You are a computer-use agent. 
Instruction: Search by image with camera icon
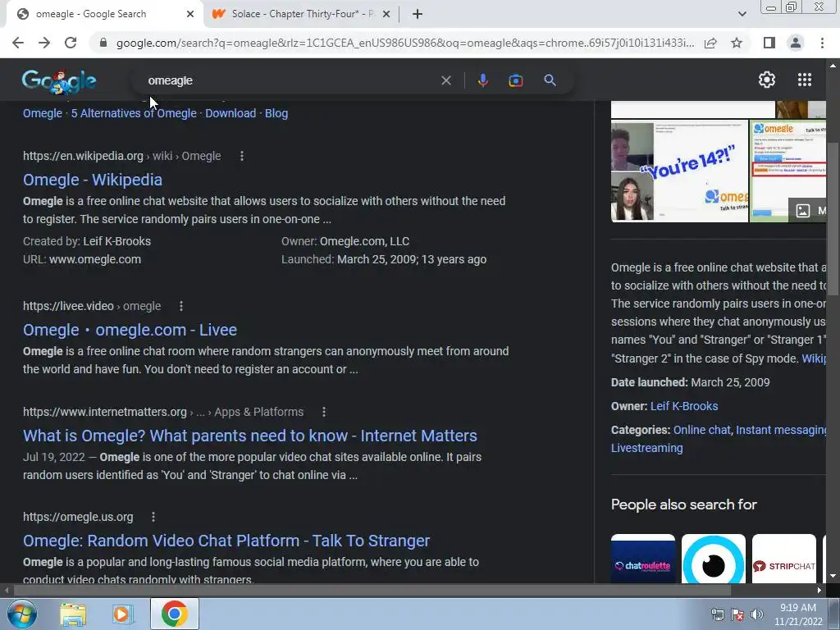515,80
